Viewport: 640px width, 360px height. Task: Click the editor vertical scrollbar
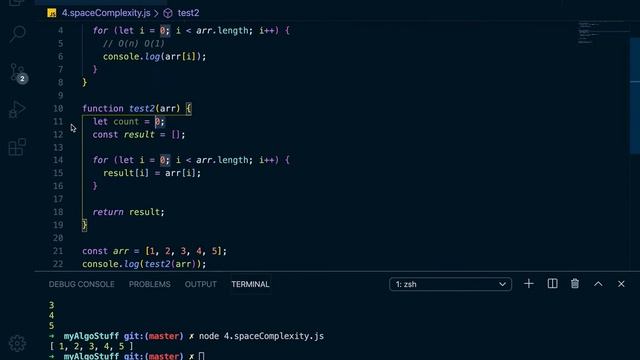tap(635, 96)
